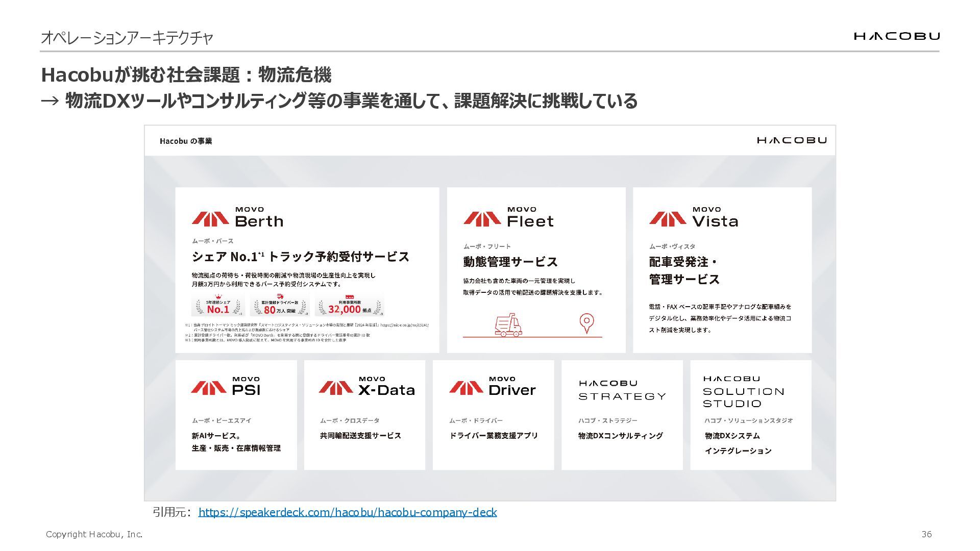Click the オペレーションアーキテクチャ section title
This screenshot has height=551, width=980.
(127, 38)
